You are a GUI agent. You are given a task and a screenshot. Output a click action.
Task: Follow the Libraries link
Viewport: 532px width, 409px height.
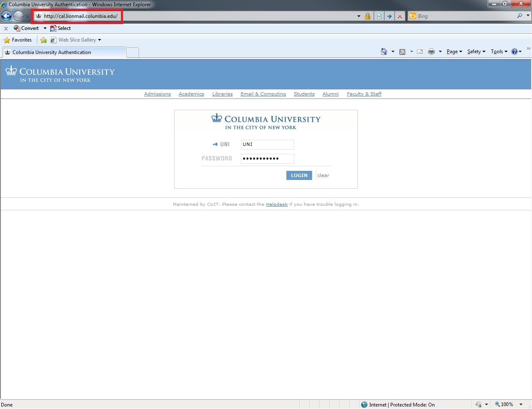coord(222,94)
